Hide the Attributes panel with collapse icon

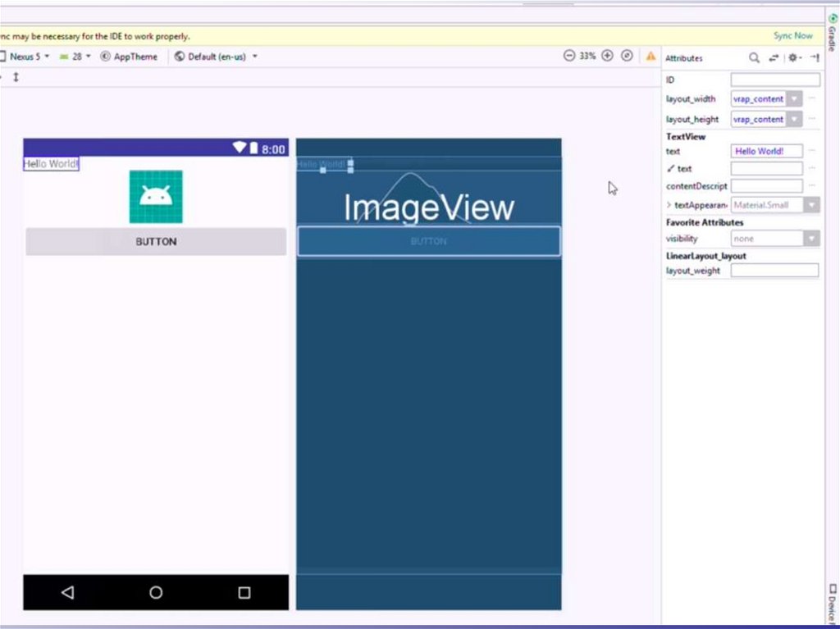pyautogui.click(x=814, y=58)
